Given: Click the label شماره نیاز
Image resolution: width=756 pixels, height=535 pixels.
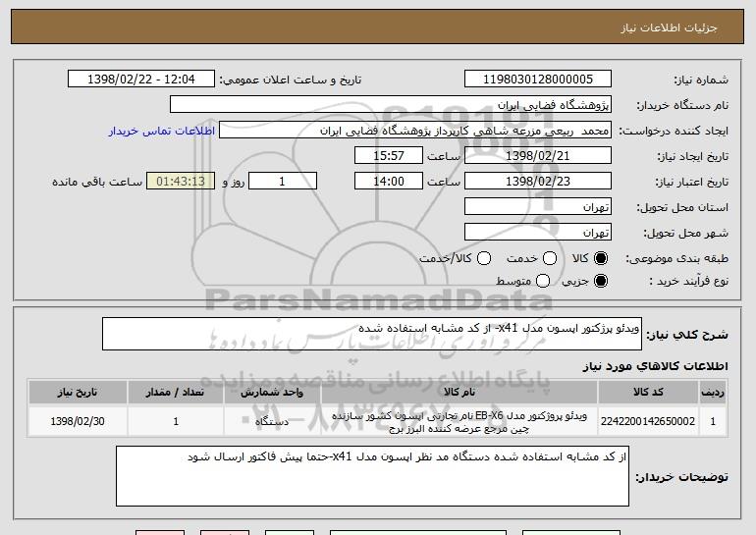Looking at the screenshot, I should tap(701, 80).
